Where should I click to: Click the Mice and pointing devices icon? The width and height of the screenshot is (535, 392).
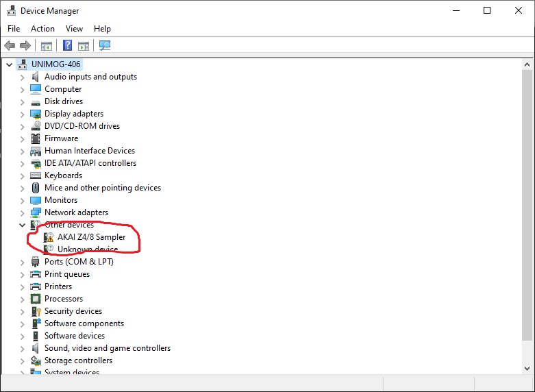click(x=36, y=188)
